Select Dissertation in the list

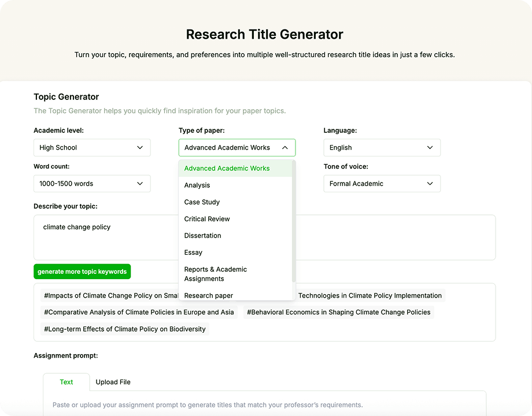pyautogui.click(x=202, y=236)
